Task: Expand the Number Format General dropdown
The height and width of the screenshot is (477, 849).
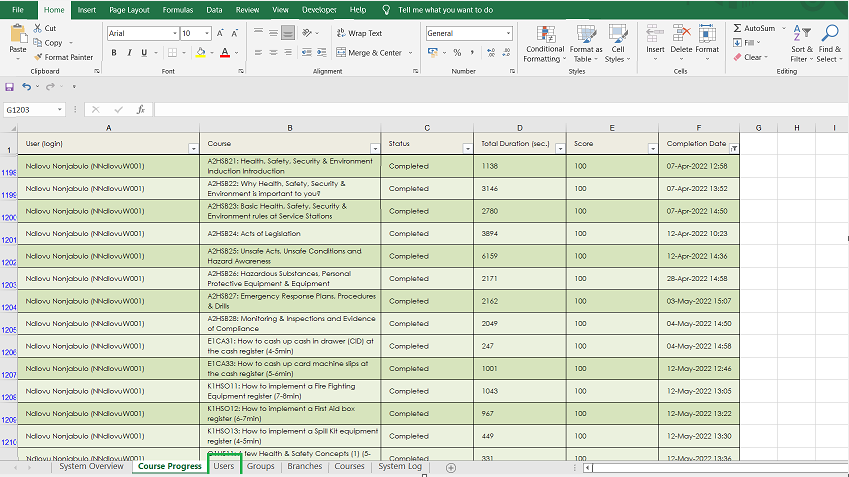Action: tap(508, 33)
